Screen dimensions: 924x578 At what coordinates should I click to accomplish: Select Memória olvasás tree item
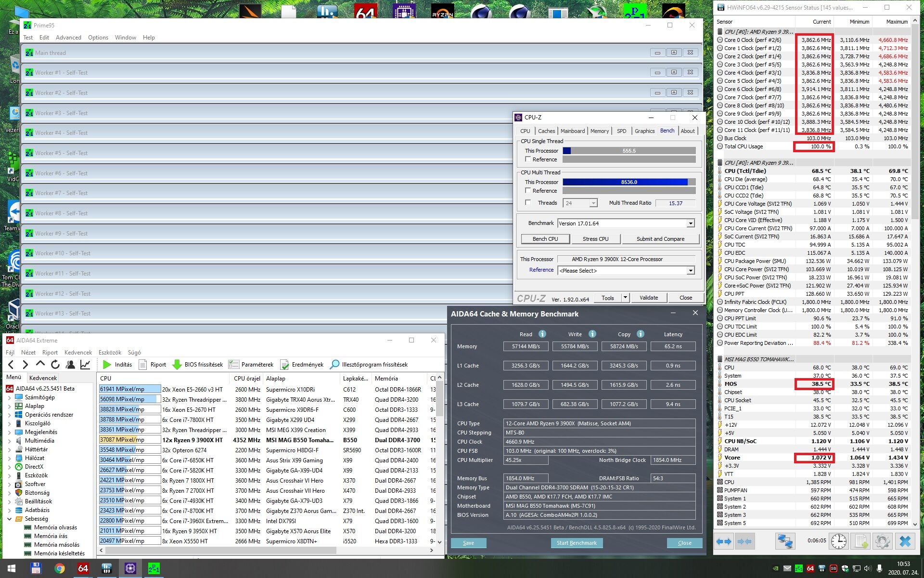pos(55,527)
